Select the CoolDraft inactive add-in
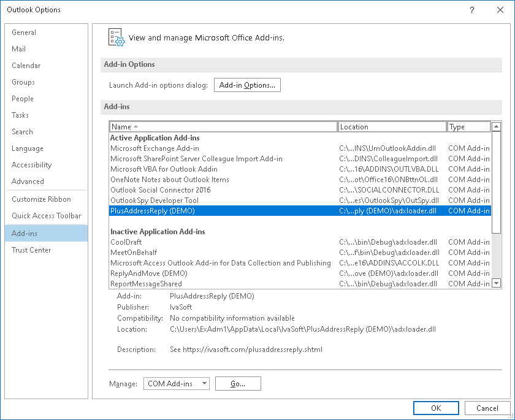This screenshot has height=420, width=515. click(x=300, y=242)
